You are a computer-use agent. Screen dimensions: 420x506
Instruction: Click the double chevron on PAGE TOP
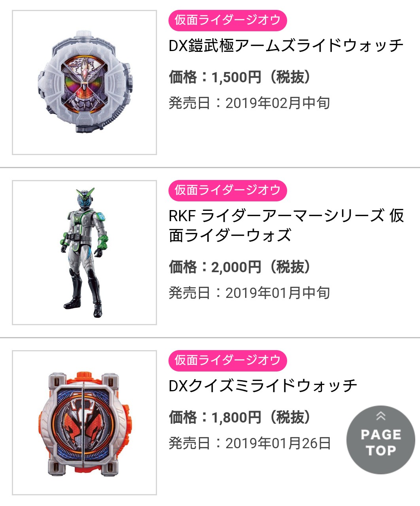[380, 416]
